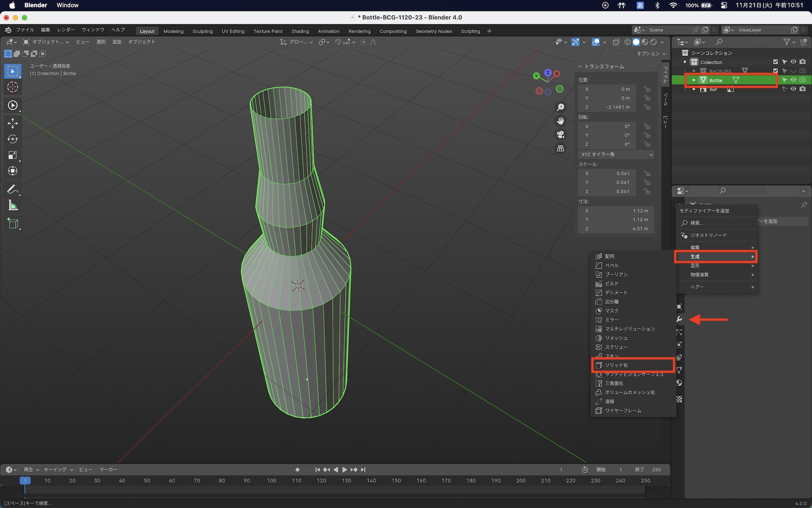The image size is (812, 508).
Task: Open XYZ Euler rotation mode dropdown
Action: pos(616,154)
